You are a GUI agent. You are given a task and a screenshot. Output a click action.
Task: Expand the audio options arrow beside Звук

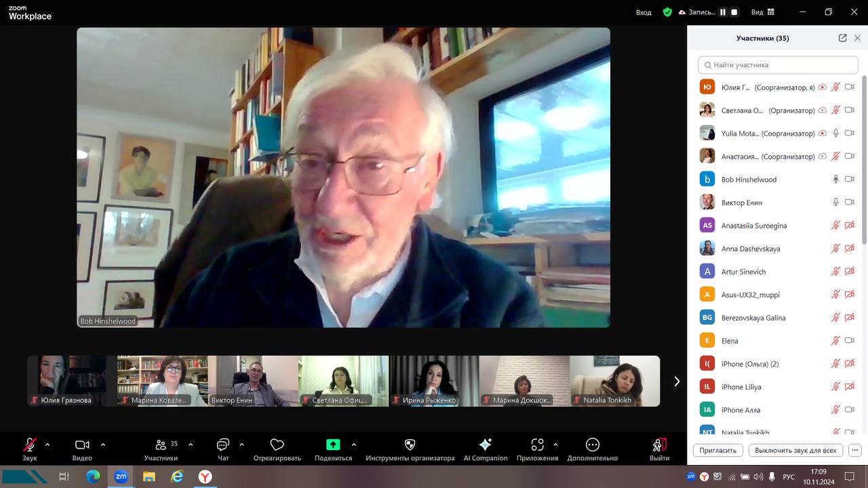pos(47,445)
